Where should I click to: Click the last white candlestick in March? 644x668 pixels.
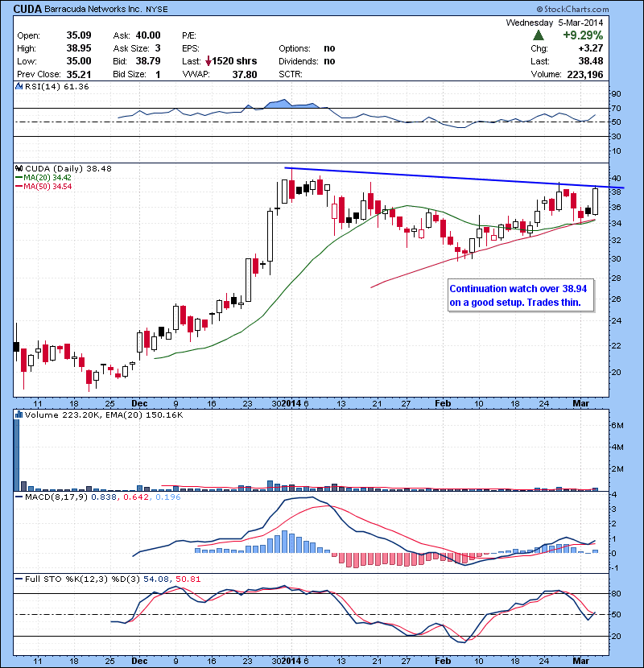pos(595,201)
